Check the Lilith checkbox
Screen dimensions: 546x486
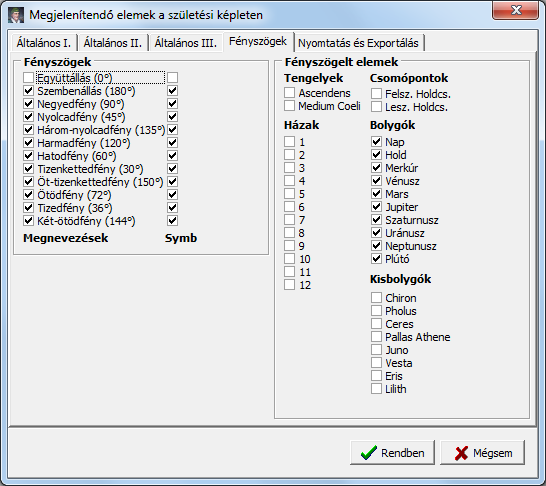coord(376,389)
